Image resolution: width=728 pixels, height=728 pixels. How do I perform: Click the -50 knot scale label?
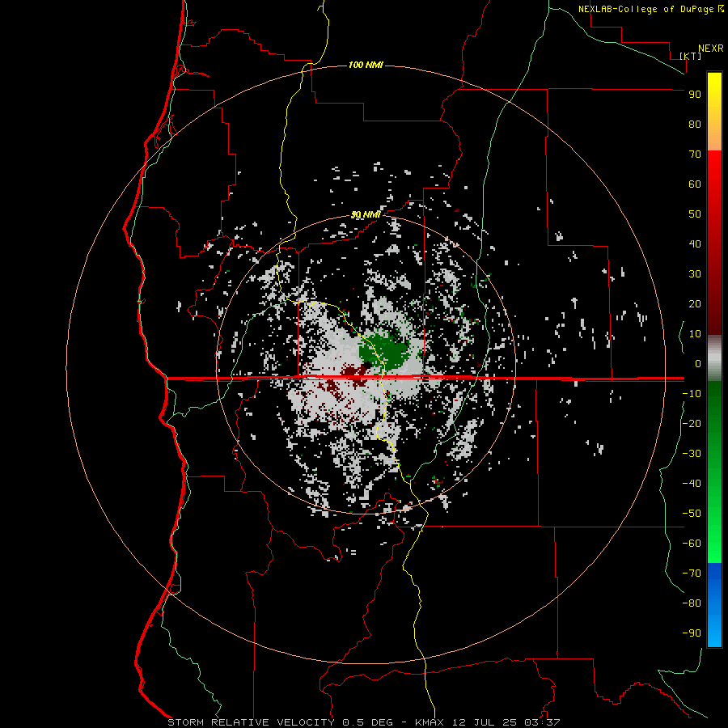[692, 514]
